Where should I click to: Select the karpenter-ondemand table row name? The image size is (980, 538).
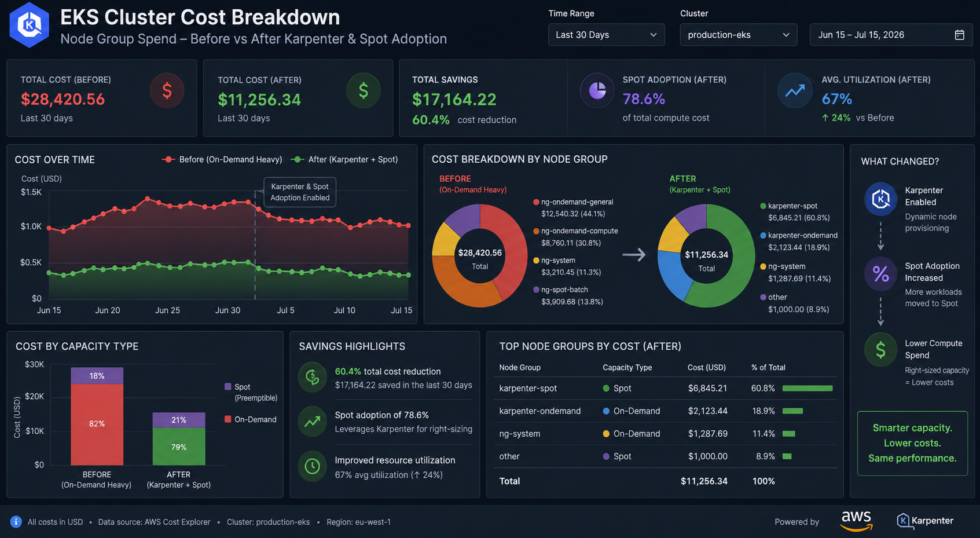[540, 411]
